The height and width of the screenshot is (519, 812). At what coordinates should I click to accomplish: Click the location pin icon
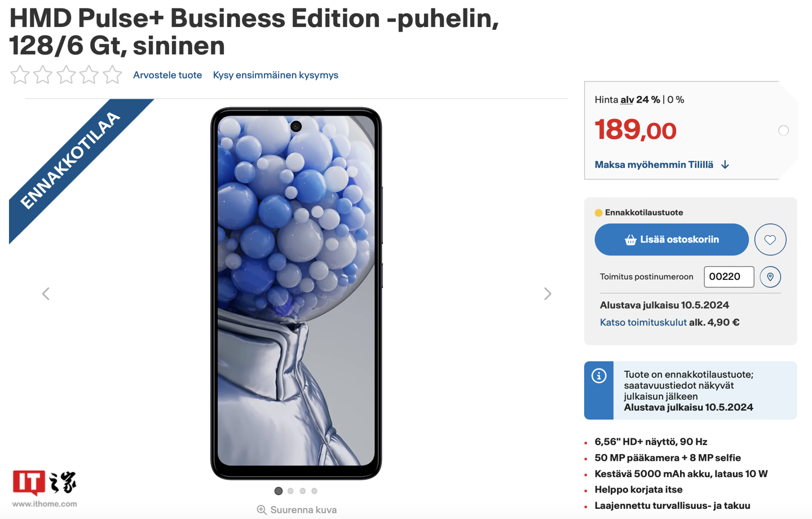pyautogui.click(x=770, y=277)
